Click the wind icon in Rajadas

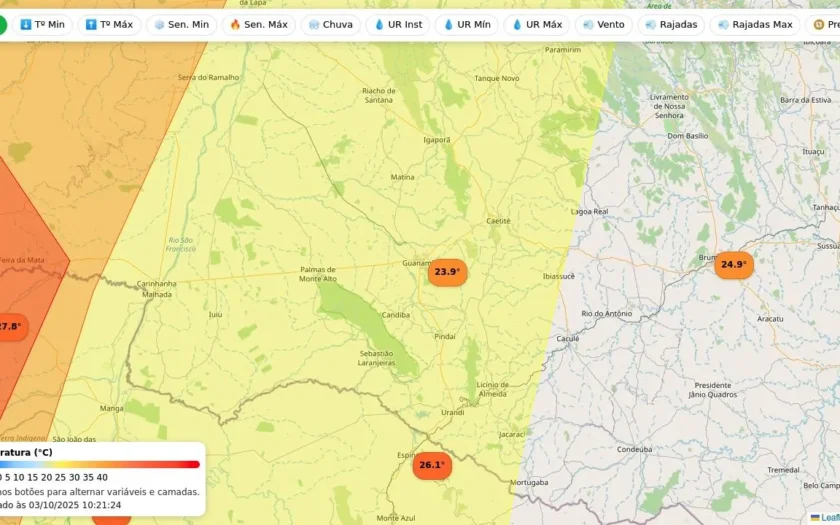651,25
